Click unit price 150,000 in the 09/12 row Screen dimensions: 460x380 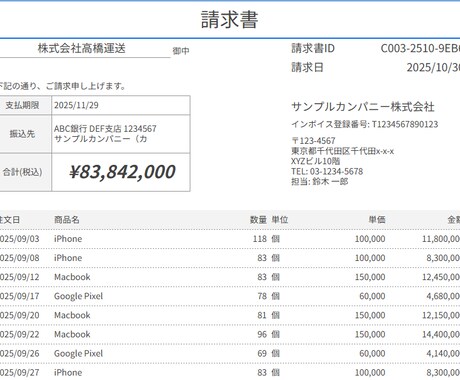click(x=370, y=277)
